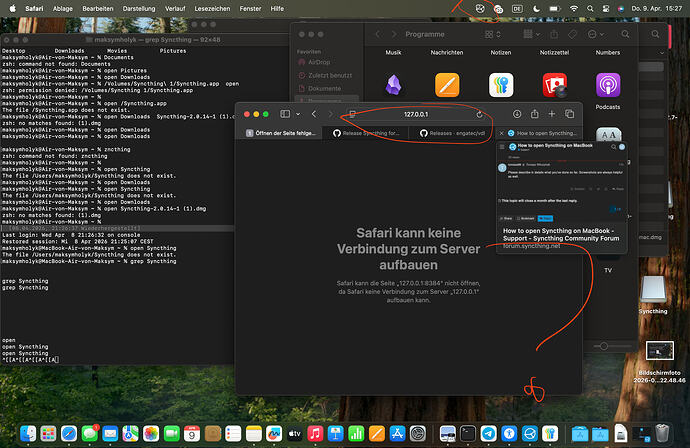This screenshot has width=690, height=448.
Task: Switch to 'Releases · engatec/vdl' tab
Action: pos(452,133)
